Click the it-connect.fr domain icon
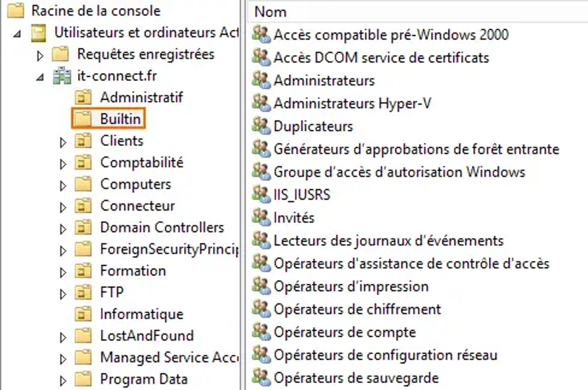Viewport: 588px width, 390px height. 62,76
